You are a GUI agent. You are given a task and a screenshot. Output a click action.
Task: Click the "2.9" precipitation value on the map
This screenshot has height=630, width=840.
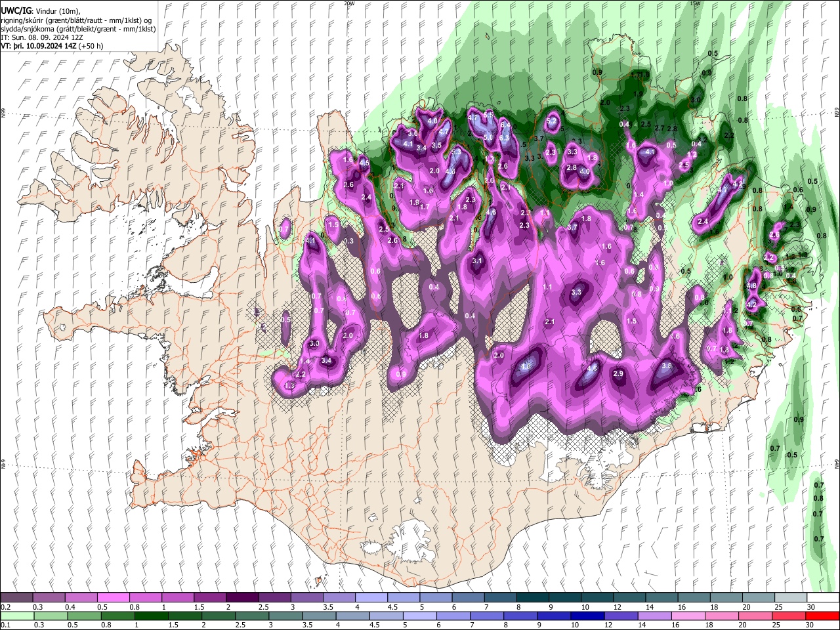coord(618,373)
